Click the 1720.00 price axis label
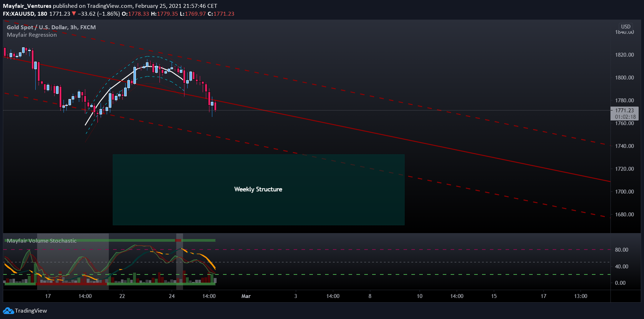 pyautogui.click(x=624, y=169)
